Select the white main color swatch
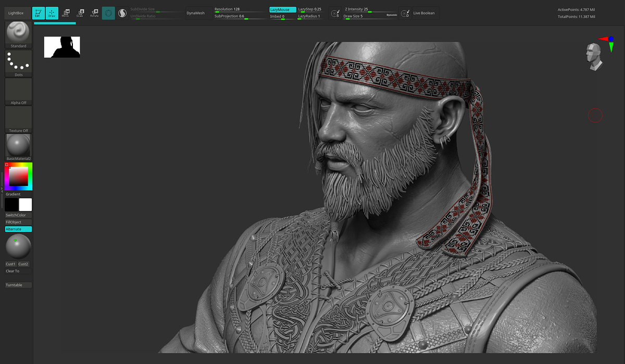 (x=25, y=205)
